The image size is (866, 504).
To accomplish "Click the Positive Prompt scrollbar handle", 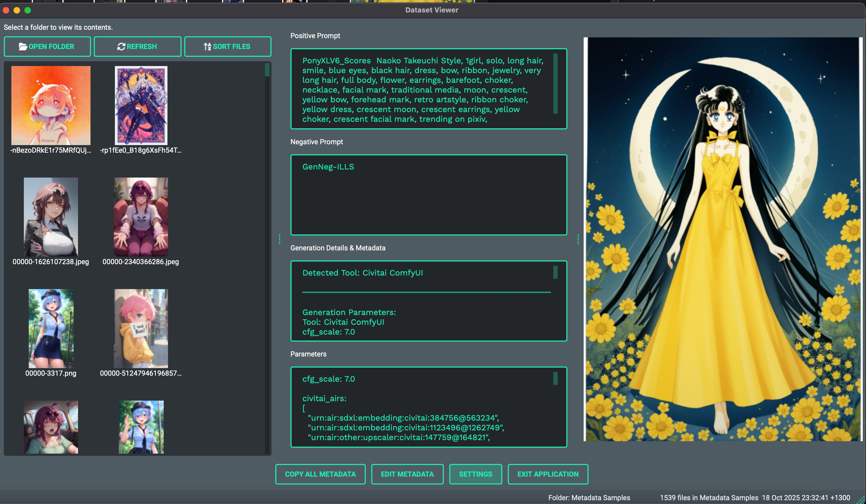I will click(x=555, y=84).
